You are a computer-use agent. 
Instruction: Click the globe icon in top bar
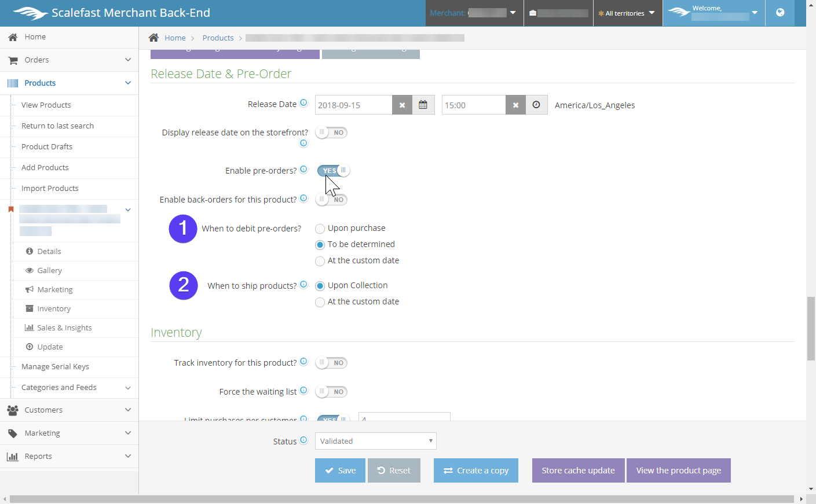click(780, 13)
